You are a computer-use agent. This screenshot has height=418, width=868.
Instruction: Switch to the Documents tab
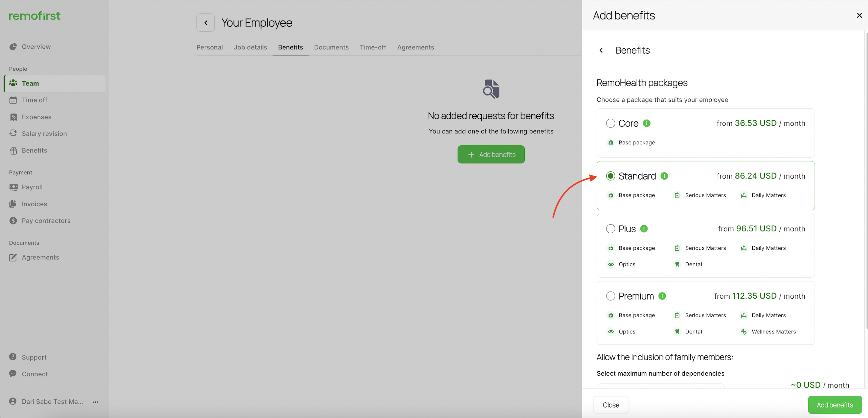tap(331, 47)
